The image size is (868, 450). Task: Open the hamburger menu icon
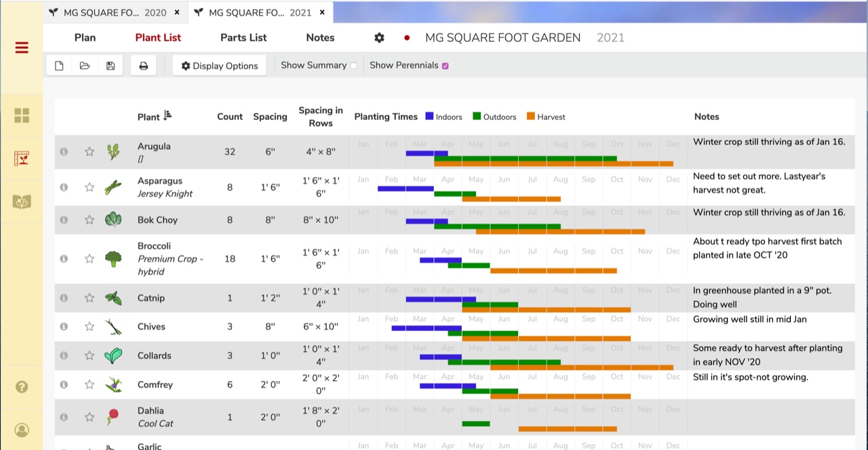(x=22, y=47)
